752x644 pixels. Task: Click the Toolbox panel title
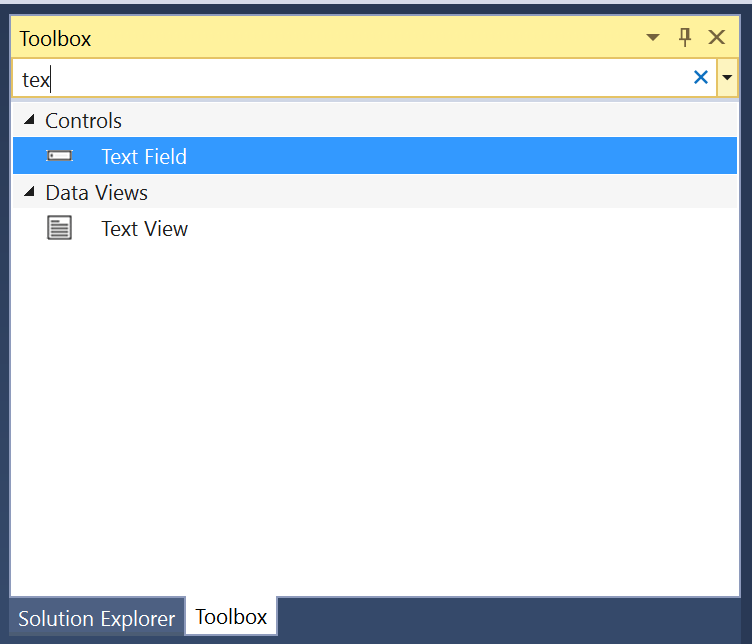55,39
